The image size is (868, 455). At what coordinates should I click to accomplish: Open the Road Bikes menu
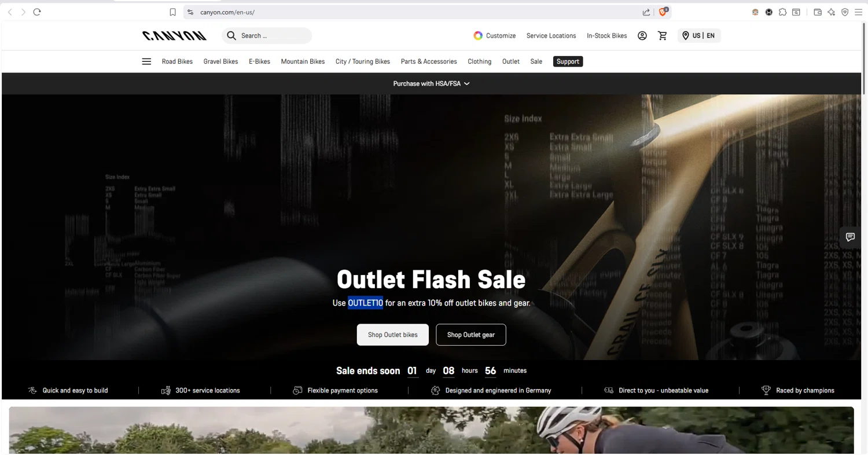[x=177, y=61]
